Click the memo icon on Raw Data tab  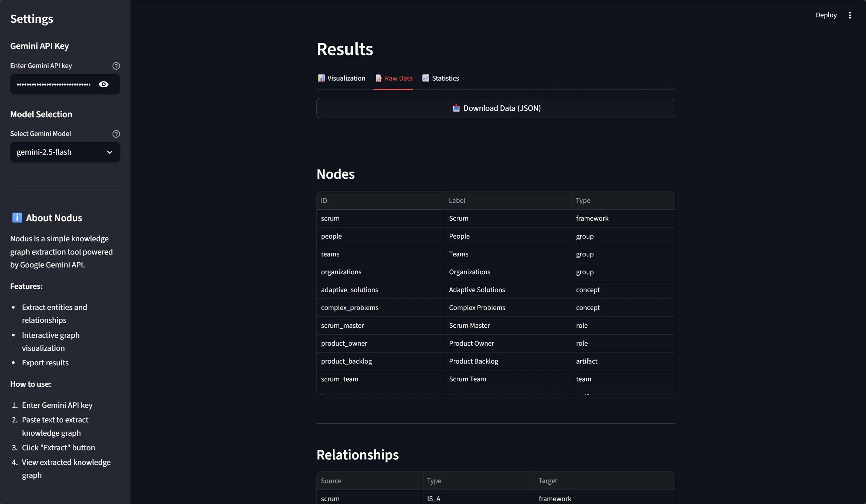pyautogui.click(x=378, y=78)
